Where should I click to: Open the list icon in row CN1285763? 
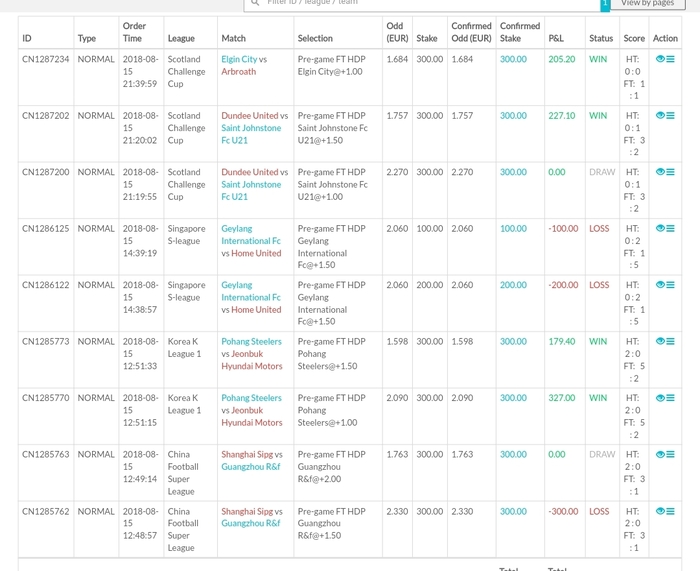pos(671,454)
